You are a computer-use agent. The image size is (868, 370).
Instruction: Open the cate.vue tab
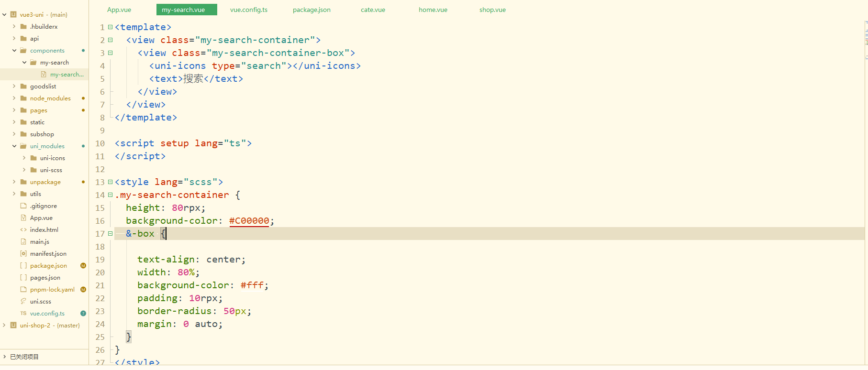(x=373, y=10)
